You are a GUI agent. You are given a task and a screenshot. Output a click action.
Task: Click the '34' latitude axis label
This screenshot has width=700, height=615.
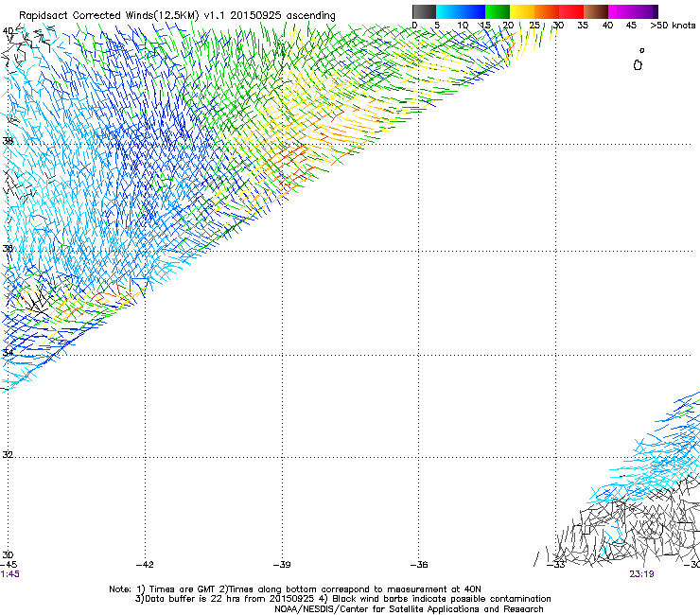[x=8, y=353]
